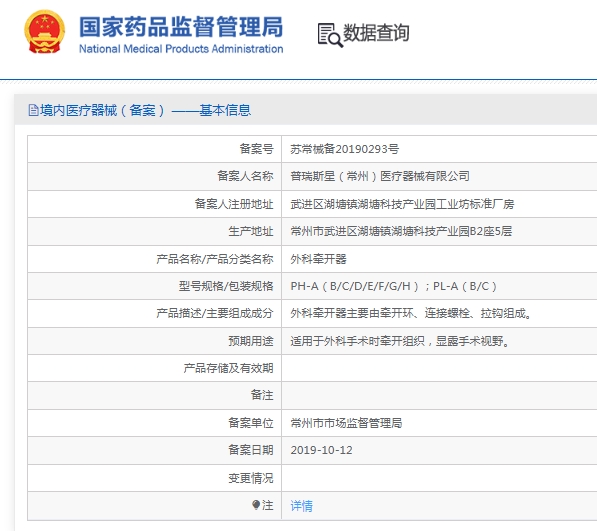This screenshot has width=597, height=531.
Task: Click the 境内医疗器械（备案）——基本信息 heading
Action: point(145,110)
